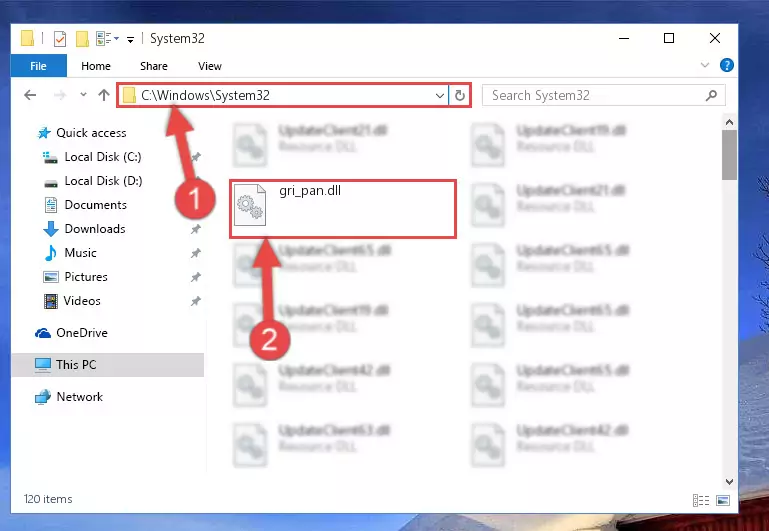Maximize the System32 window
Screen dimensions: 769x531
coord(669,38)
